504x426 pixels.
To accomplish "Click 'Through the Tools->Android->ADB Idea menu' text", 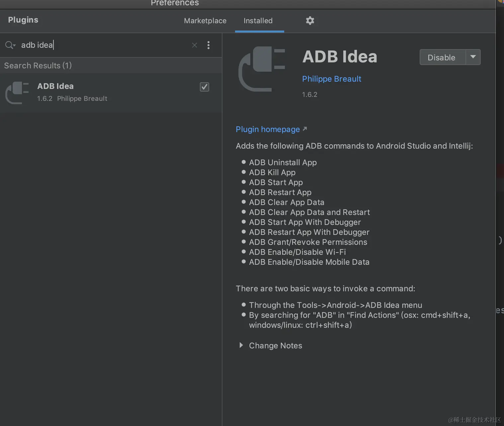I will [336, 305].
